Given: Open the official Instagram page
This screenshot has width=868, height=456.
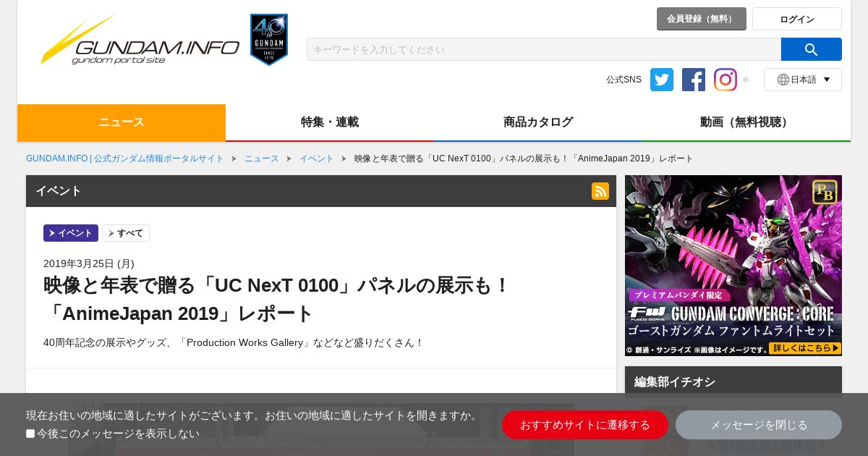Looking at the screenshot, I should pos(726,80).
